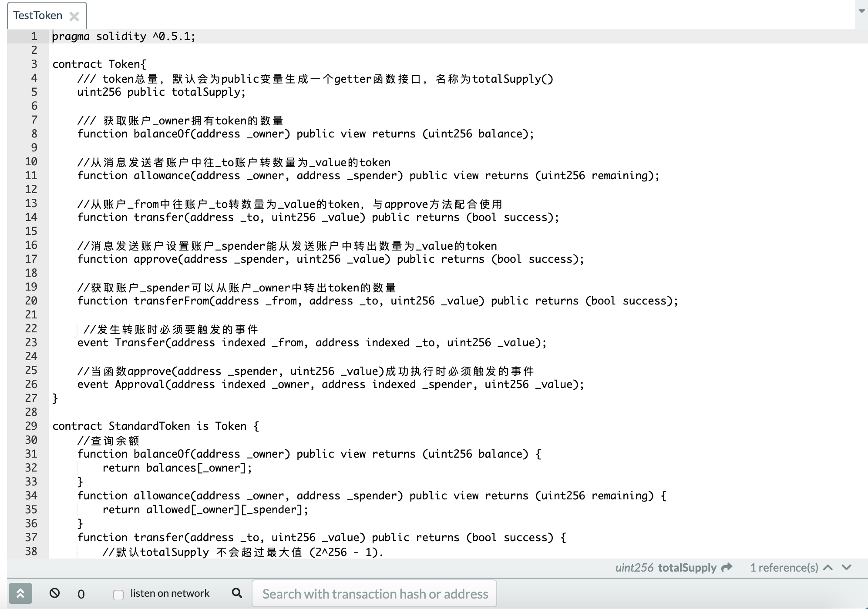868x609 pixels.
Task: Click line number 3 in the gutter
Action: point(34,64)
